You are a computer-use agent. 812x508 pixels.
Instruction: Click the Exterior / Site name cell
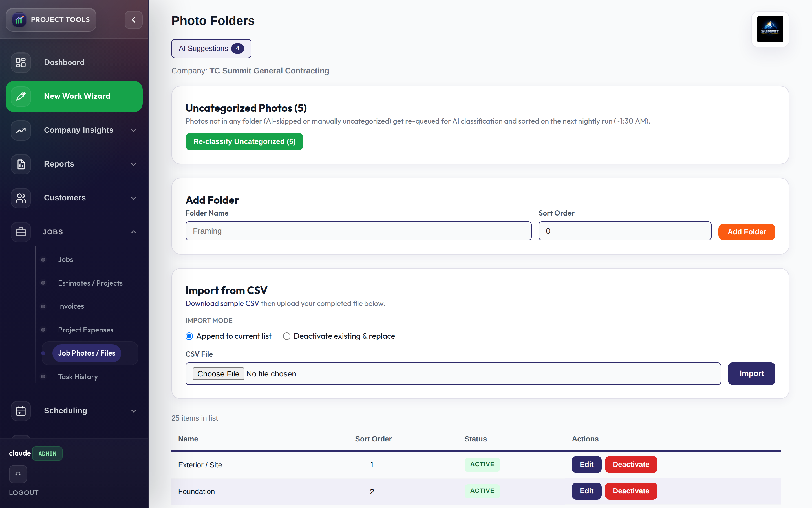tap(200, 465)
